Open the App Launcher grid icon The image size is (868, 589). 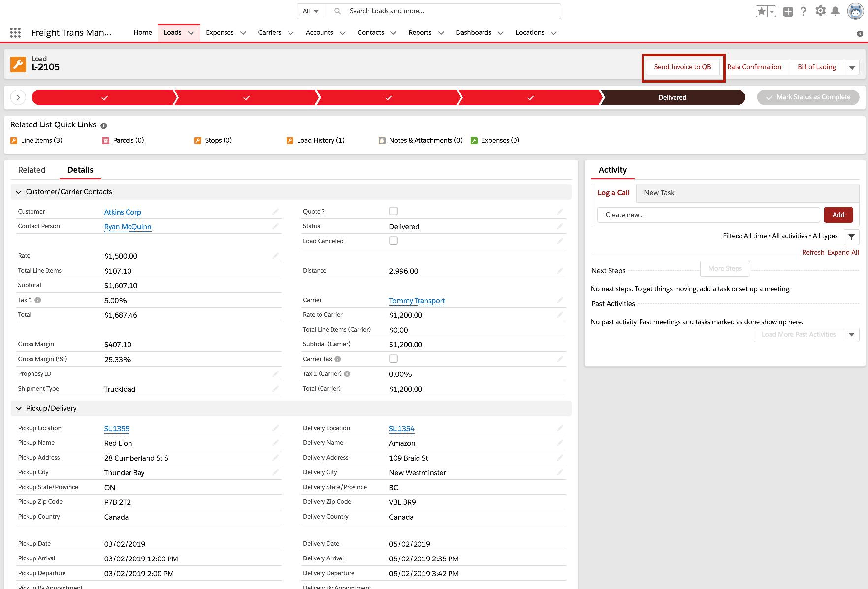[15, 32]
